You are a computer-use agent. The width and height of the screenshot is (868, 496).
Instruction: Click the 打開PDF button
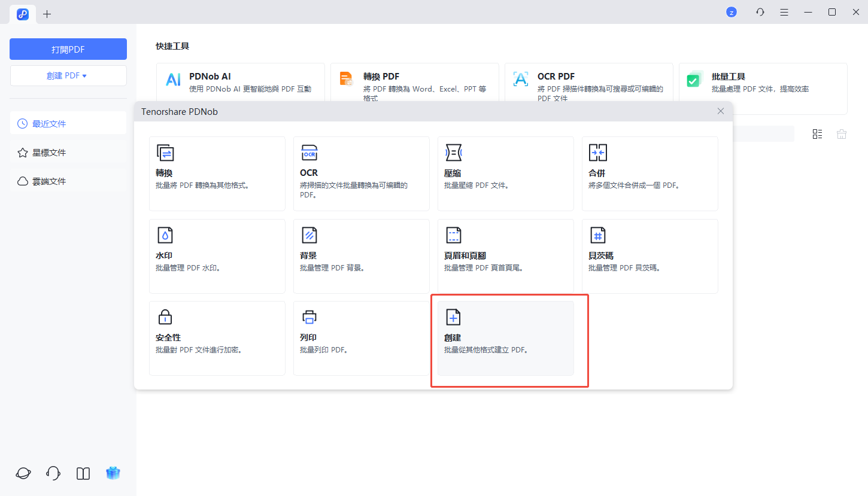tap(68, 49)
